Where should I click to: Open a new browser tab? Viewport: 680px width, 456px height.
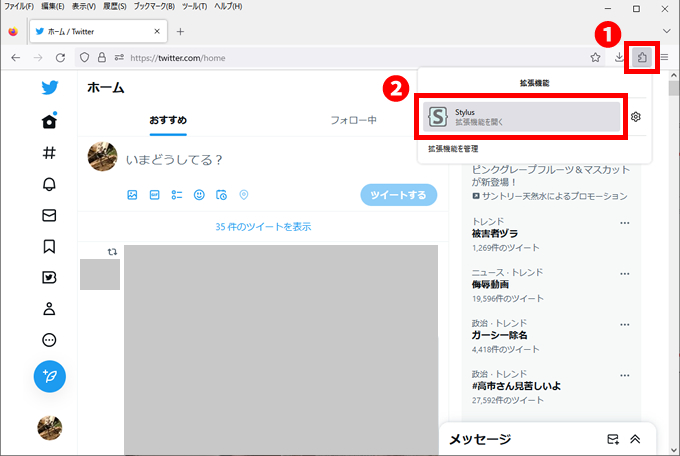pos(180,31)
